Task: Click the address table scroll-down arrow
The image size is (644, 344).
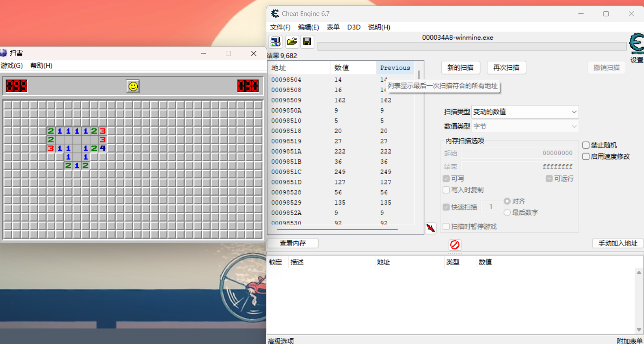Action: click(x=639, y=330)
